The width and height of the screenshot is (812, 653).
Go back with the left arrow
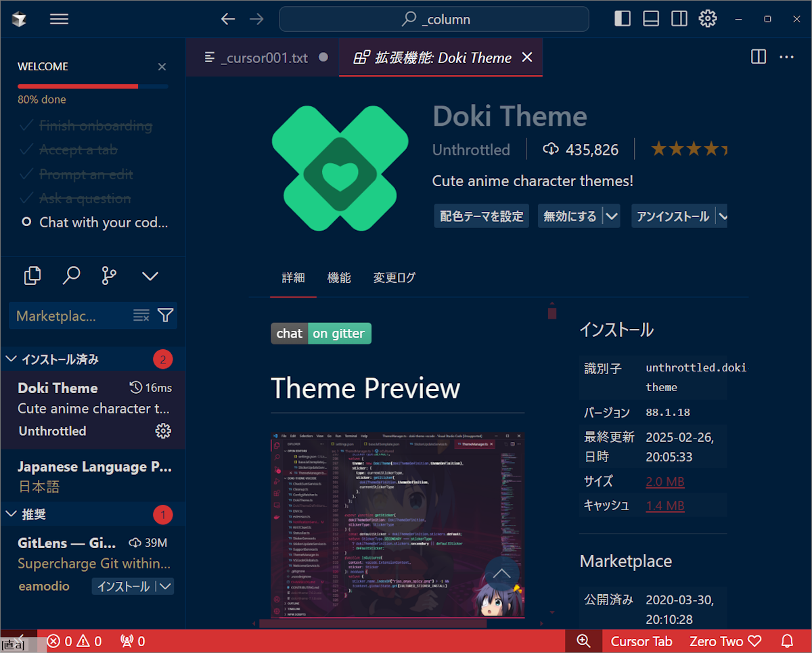pyautogui.click(x=228, y=19)
